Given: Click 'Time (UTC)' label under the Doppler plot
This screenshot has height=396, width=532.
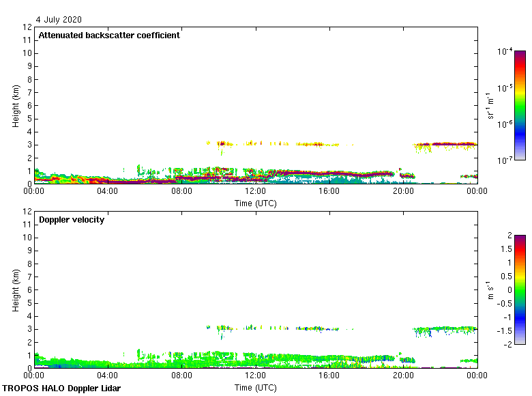Looking at the screenshot, I should 256,387.
